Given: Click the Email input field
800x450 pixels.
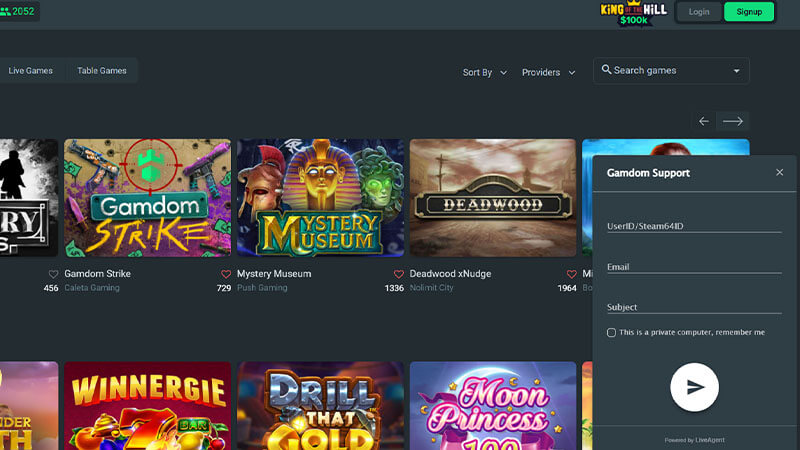Looking at the screenshot, I should pos(694,266).
